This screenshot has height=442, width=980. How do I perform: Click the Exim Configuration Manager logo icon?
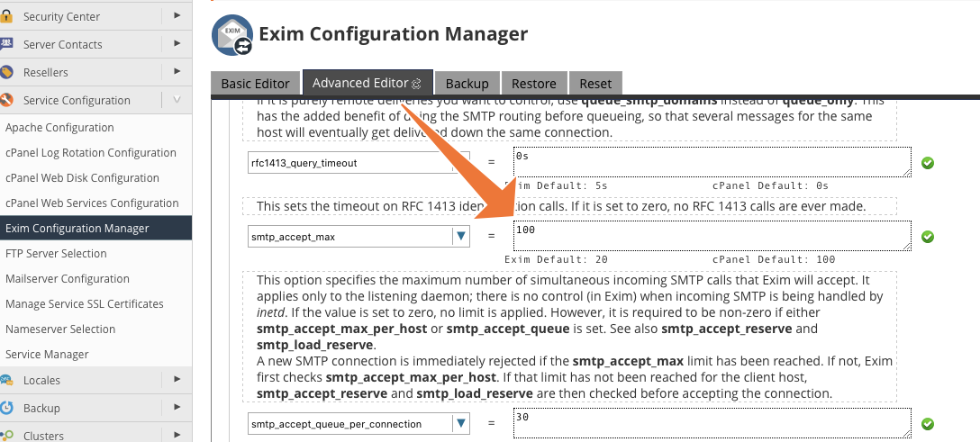[231, 36]
